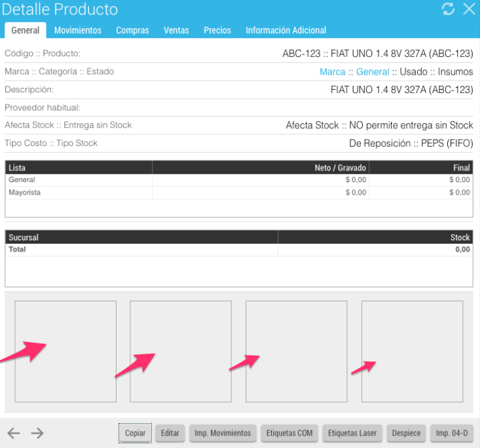
Task: Select the General tab
Action: click(x=26, y=30)
